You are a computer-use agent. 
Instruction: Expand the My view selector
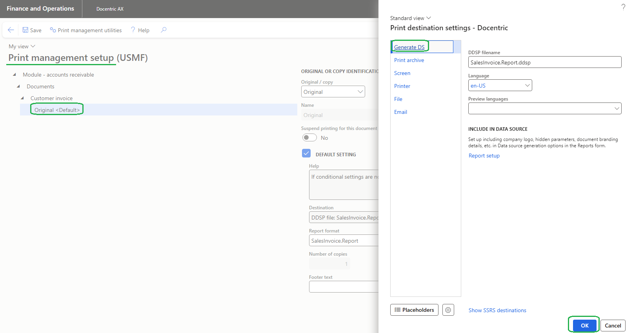(x=22, y=46)
